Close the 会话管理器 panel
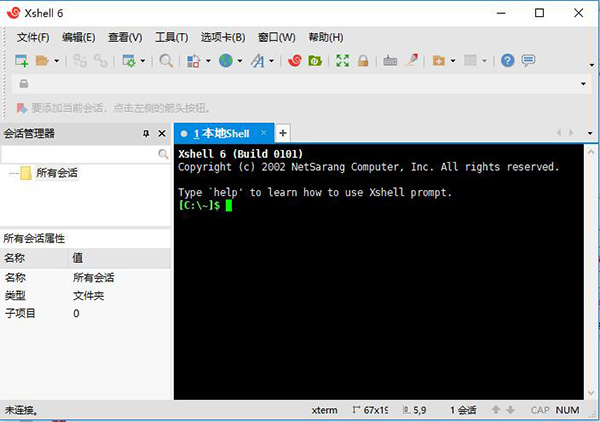Viewport: 600px width, 422px height. coord(160,133)
